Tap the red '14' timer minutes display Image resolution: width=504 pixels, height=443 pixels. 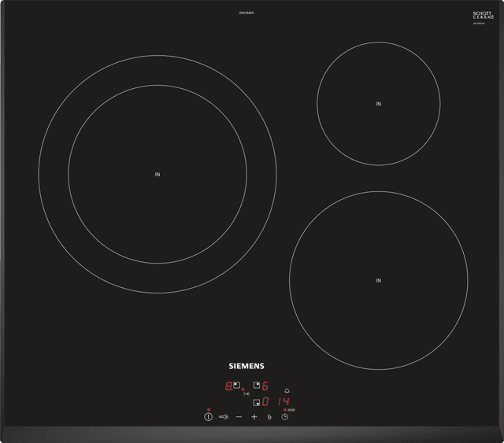click(283, 401)
